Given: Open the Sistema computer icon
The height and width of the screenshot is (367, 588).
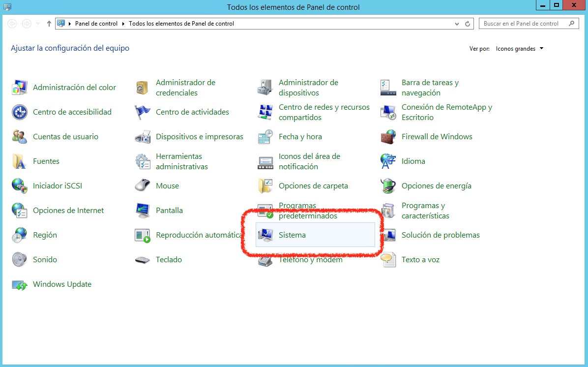Looking at the screenshot, I should [265, 235].
